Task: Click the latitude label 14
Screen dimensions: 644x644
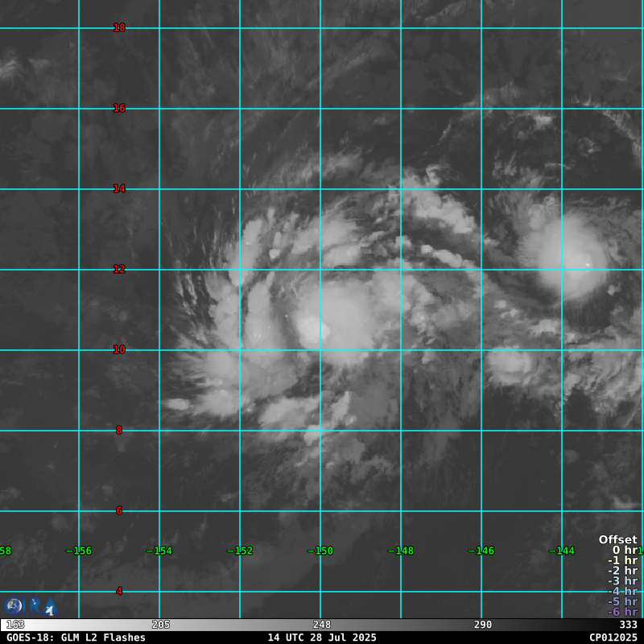Action: click(x=119, y=189)
